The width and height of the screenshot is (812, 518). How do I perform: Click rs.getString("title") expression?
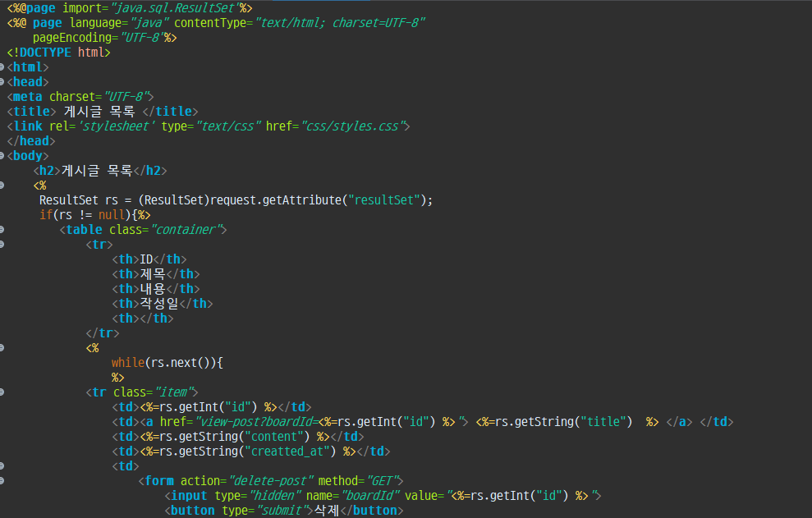pos(563,422)
